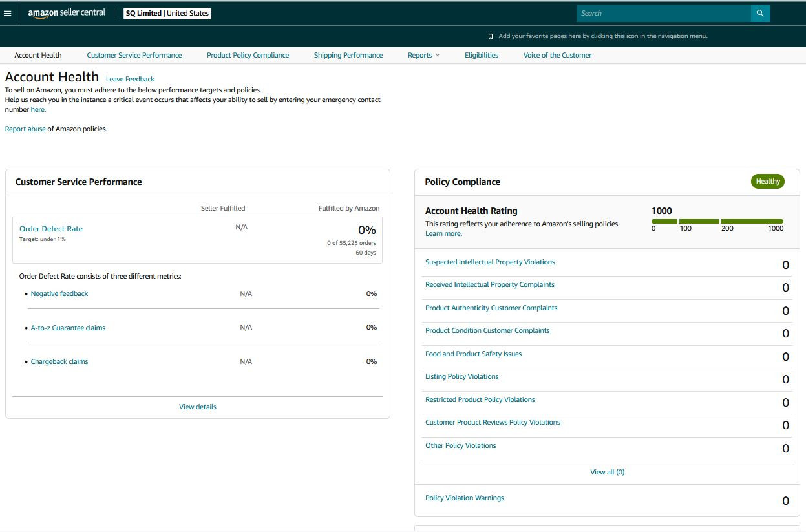Open the hamburger navigation menu

(8, 13)
